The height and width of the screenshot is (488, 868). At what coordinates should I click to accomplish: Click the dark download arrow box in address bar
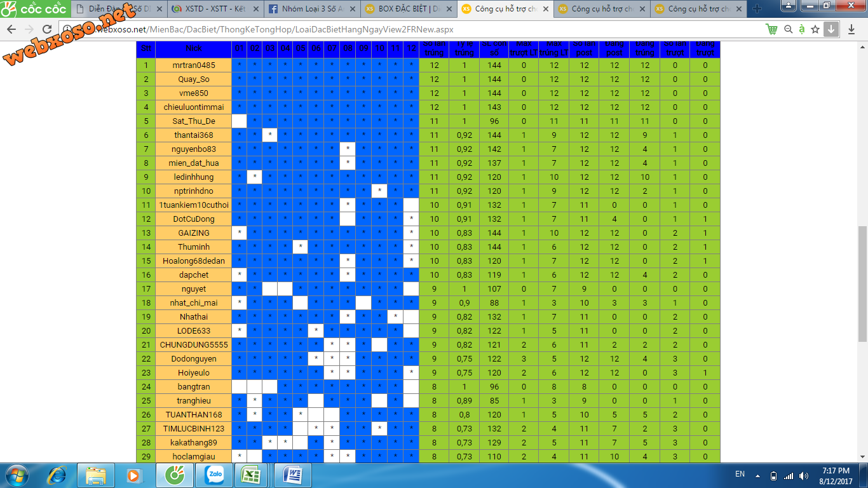pos(831,29)
